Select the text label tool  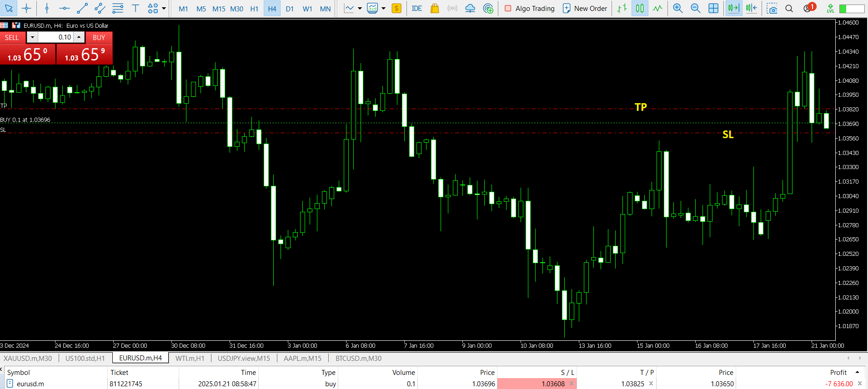click(x=135, y=8)
